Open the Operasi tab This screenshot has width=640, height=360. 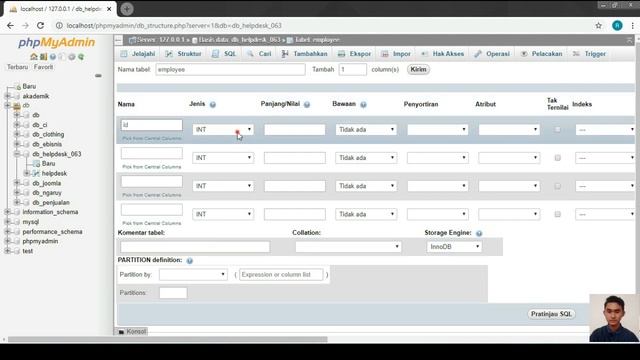pyautogui.click(x=492, y=54)
